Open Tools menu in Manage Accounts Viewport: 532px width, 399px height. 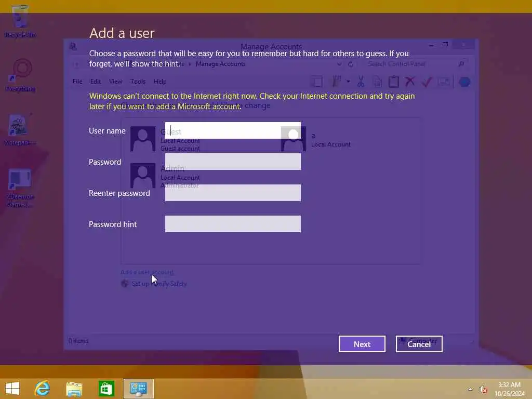138,82
